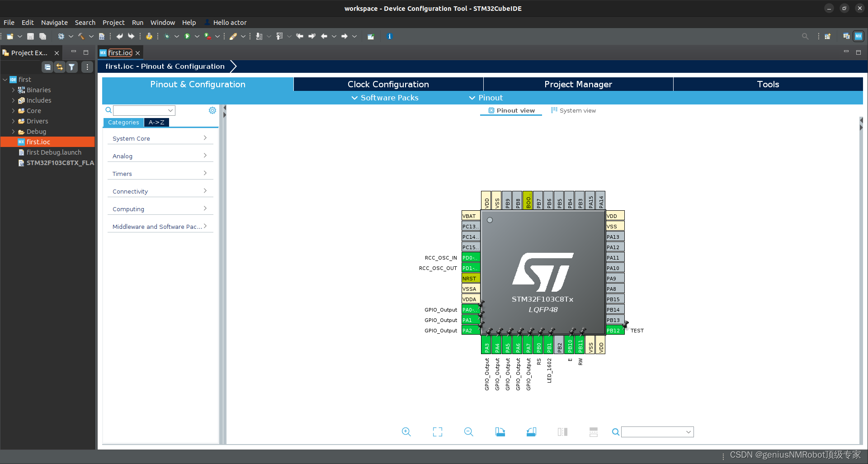Rotate the chip clockwise

(500, 432)
